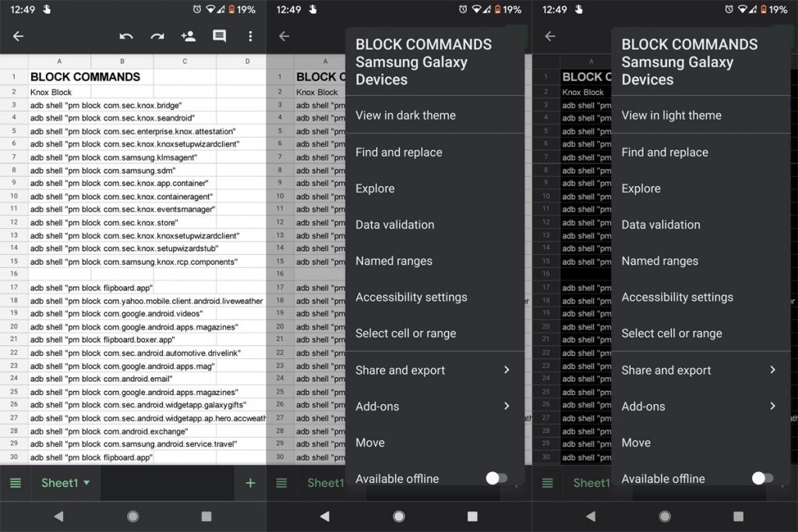Select the BLOCK COMMANDS cell in the left screen
Image resolution: width=798 pixels, height=532 pixels.
pos(85,77)
